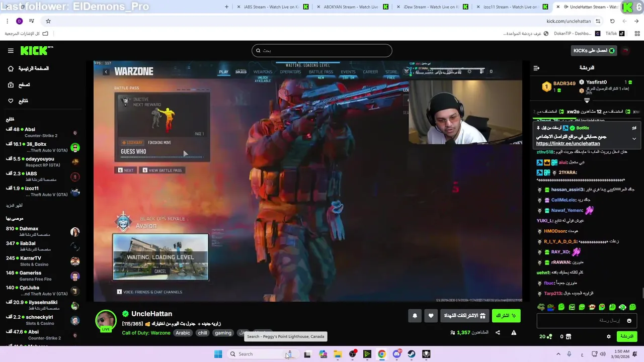Open linktr.ee/unclehattan link in pinned message
The image size is (644, 362).
568,143
